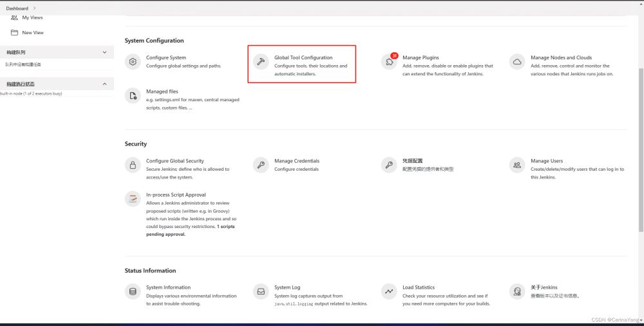Screen dimensions: 644x326
Task: Go to Dashboard breadcrumb
Action: [17, 8]
